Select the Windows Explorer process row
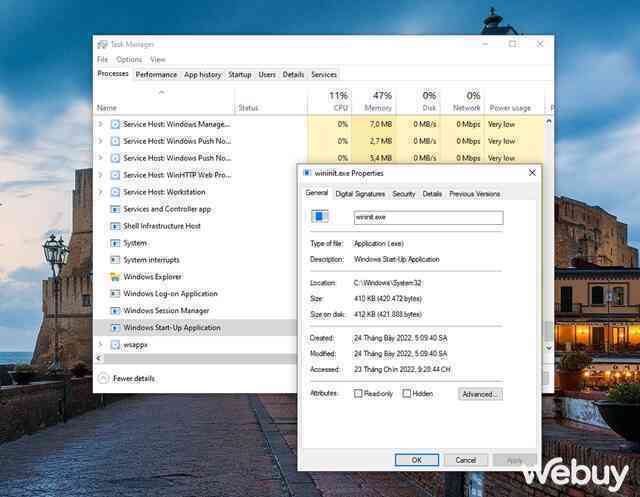640x497 pixels. [196, 277]
